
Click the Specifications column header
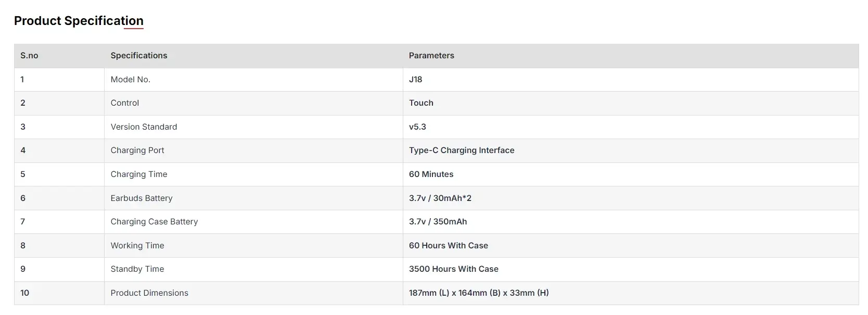click(x=139, y=56)
